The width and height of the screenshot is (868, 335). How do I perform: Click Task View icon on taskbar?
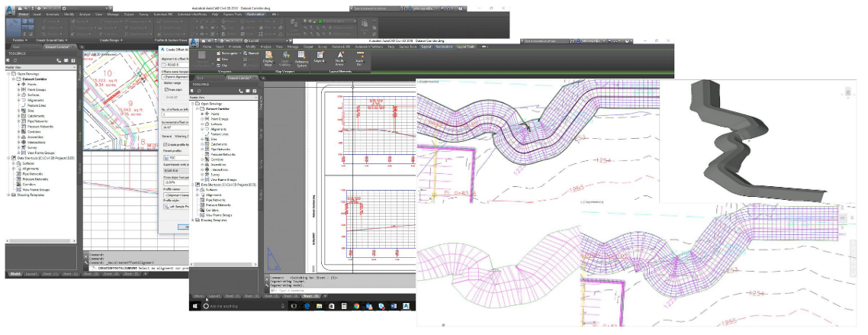pos(294,306)
